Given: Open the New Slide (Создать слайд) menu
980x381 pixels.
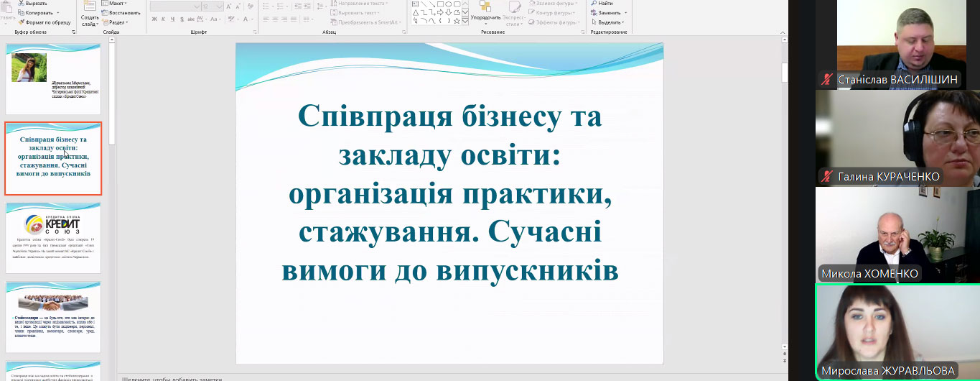Looking at the screenshot, I should click(90, 20).
